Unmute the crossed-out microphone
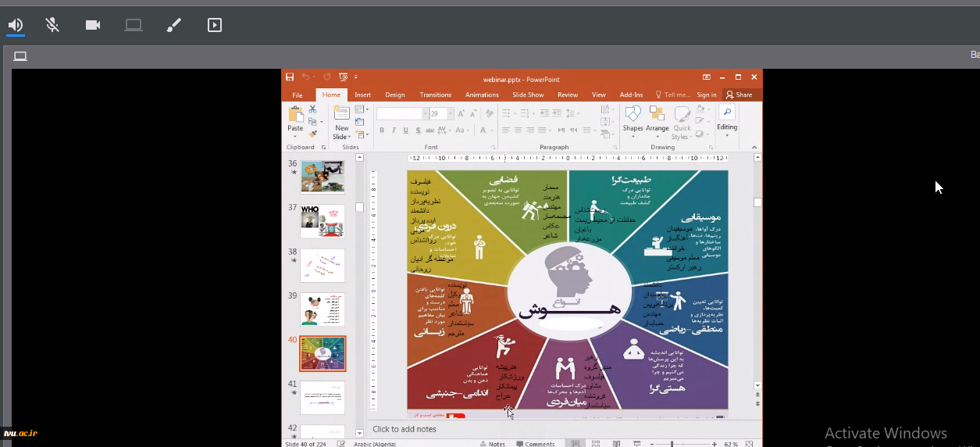Screen dimensions: 980x447 [52, 25]
